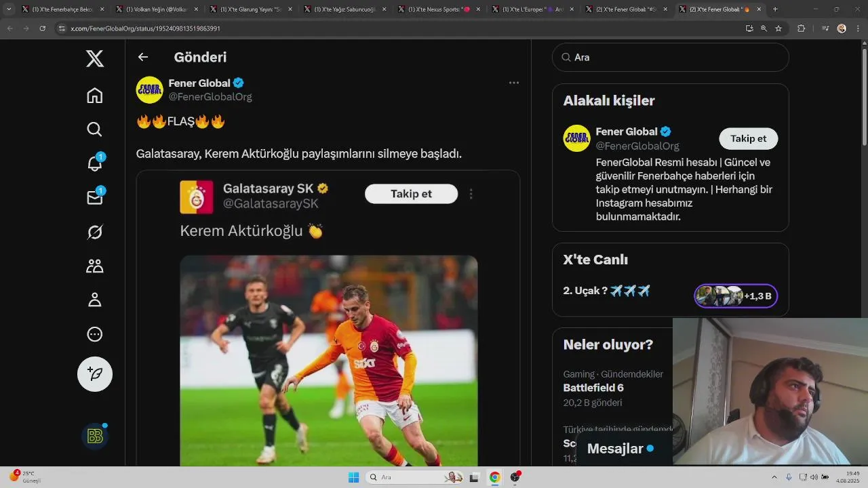Open @FenerGlobalOrg handle in Alakalı kişiler
Screen dimensions: 868x488
click(x=637, y=146)
